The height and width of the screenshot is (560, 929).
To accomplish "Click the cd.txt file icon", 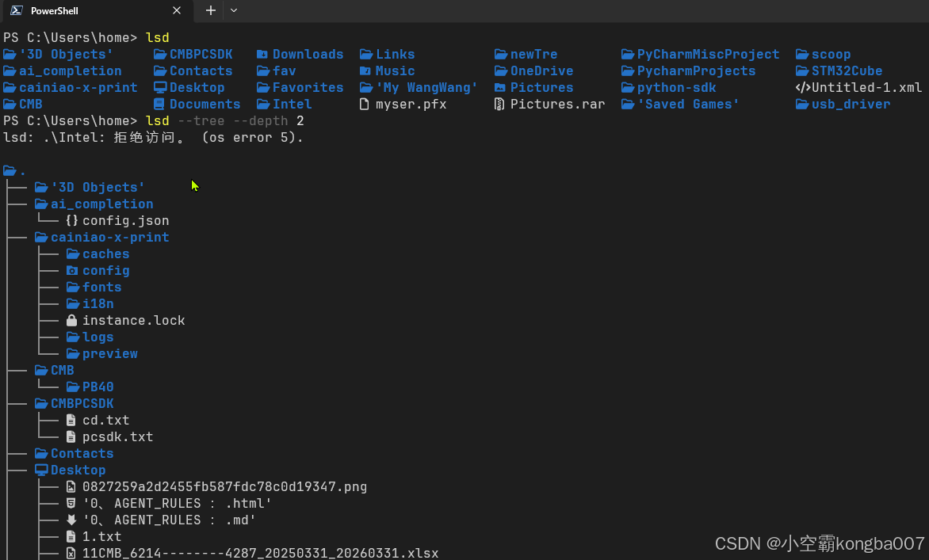I will (x=71, y=421).
